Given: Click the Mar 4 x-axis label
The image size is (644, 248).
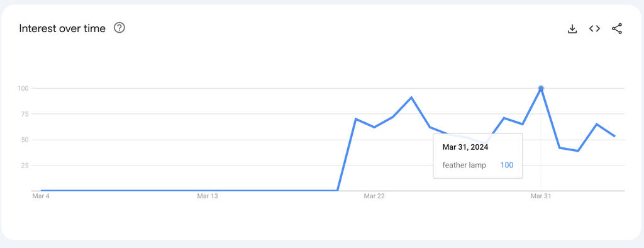Looking at the screenshot, I should click(41, 196).
